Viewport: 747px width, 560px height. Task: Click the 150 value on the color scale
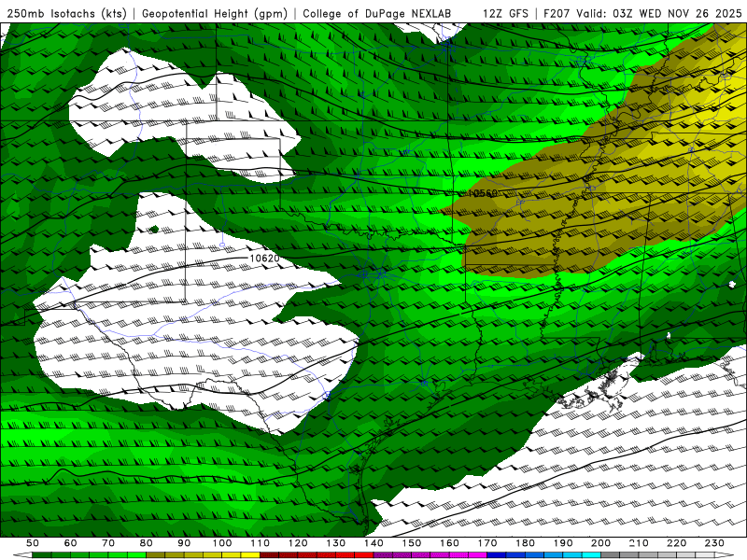(x=412, y=543)
